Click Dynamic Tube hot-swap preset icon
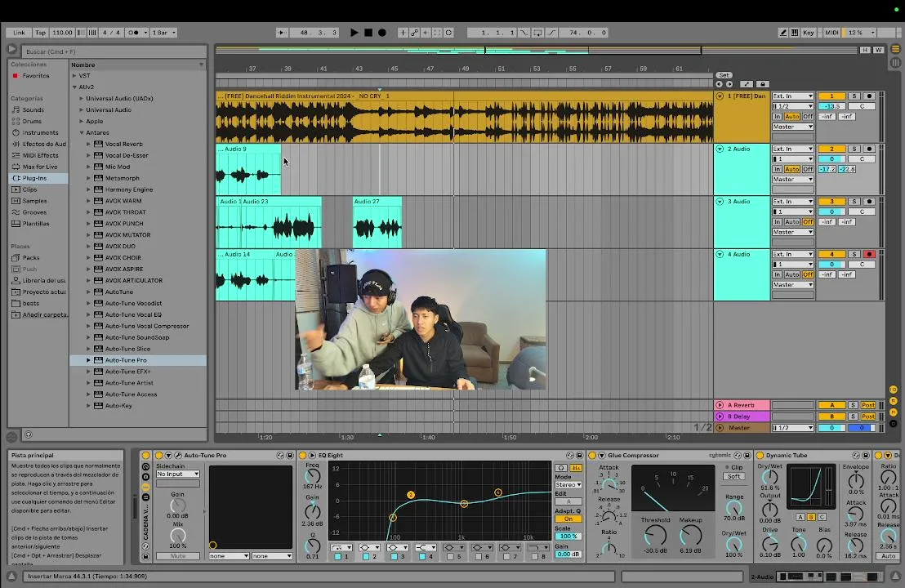The height and width of the screenshot is (588, 905). 857,455
